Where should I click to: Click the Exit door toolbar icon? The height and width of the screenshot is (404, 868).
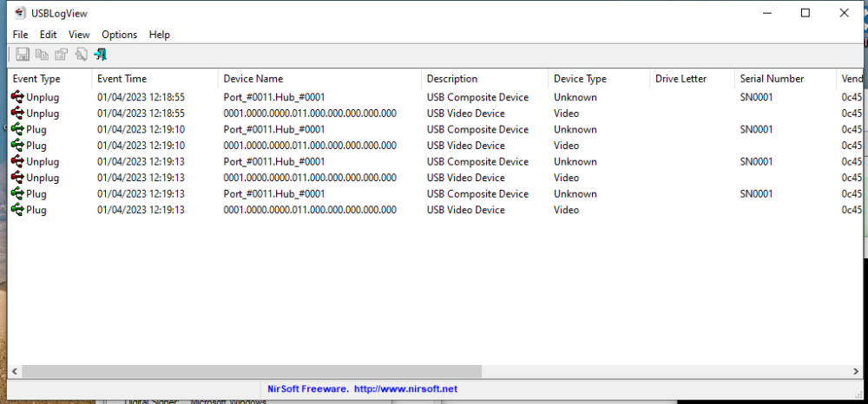[101, 55]
